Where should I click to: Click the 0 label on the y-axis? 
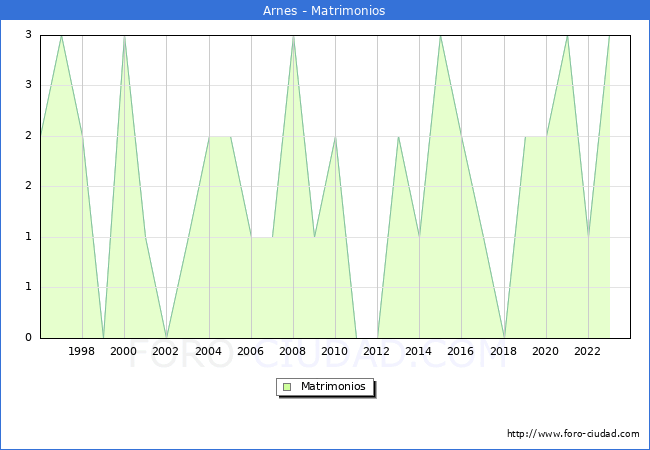click(28, 338)
